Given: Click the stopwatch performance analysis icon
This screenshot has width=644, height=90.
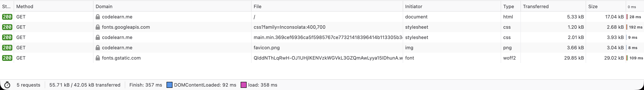Looking at the screenshot, I should coord(7,85).
